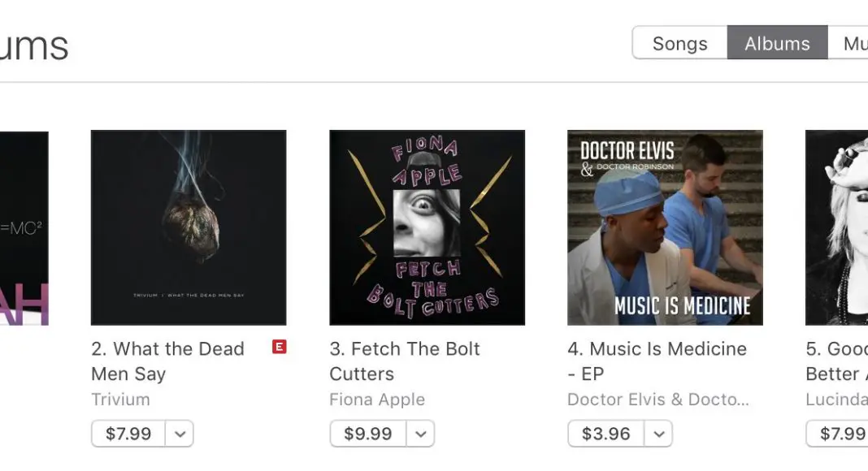Expand the dropdown chevron beside $3.96
Screen dimensions: 868x471
pyautogui.click(x=658, y=434)
